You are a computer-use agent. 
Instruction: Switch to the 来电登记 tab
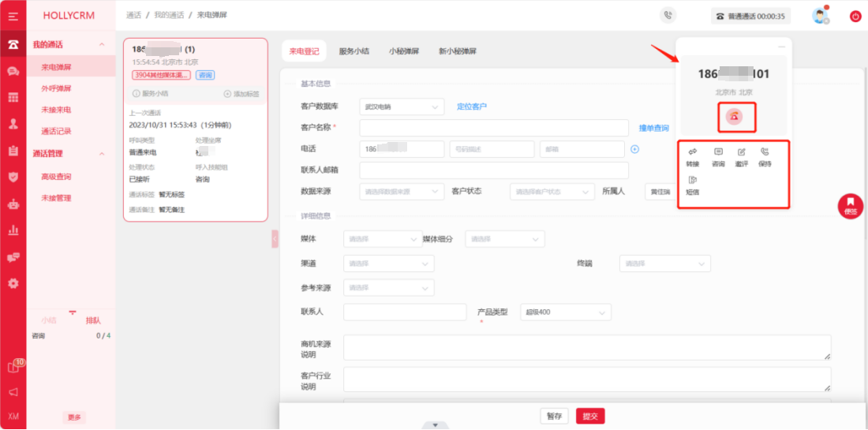(304, 51)
